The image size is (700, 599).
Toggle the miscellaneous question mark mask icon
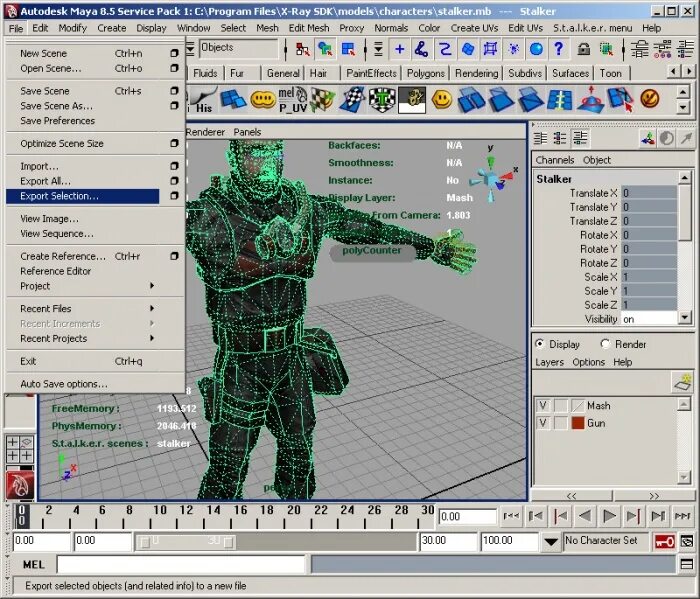558,49
